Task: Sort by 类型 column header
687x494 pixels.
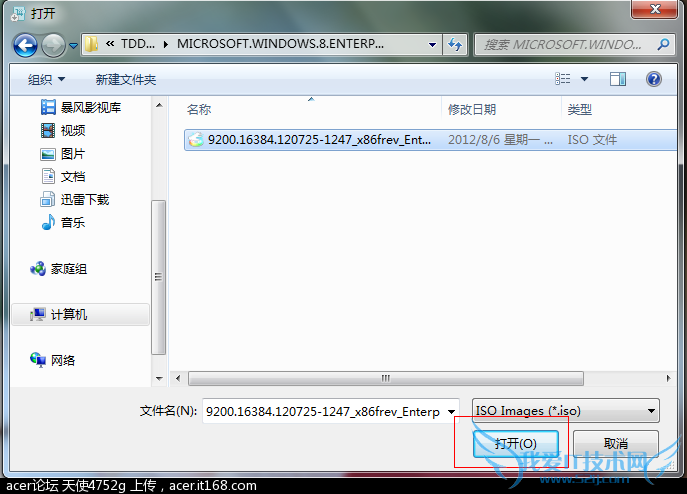Action: pos(580,110)
